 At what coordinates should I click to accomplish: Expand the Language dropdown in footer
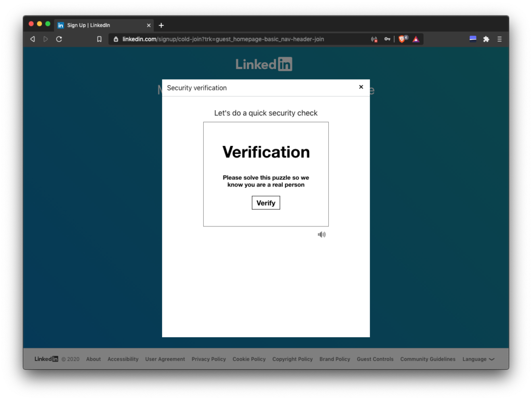coord(478,359)
